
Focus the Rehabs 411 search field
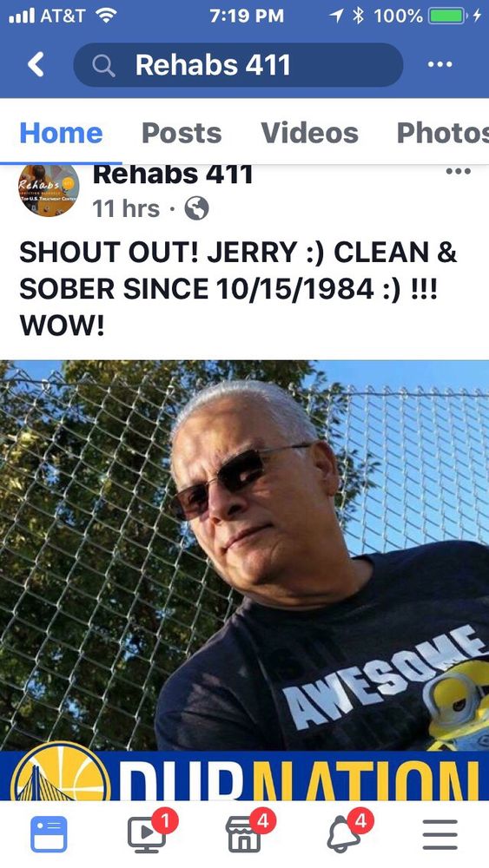pyautogui.click(x=238, y=65)
